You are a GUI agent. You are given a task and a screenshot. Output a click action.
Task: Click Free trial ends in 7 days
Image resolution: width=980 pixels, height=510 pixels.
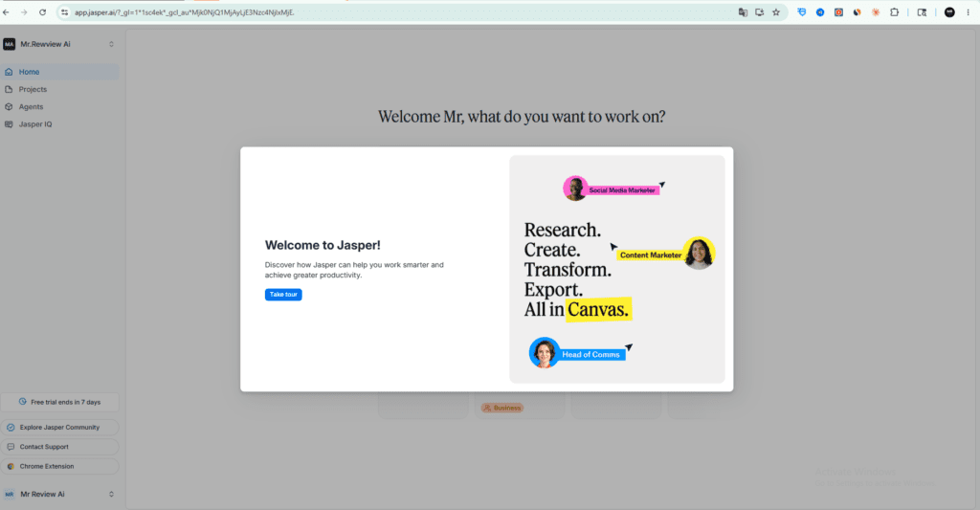[60, 402]
